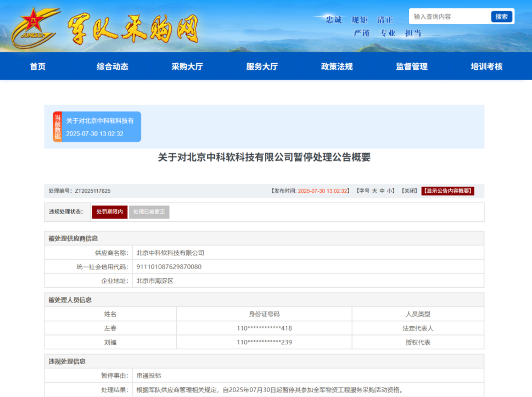This screenshot has height=397, width=532.
Task: Click the 关闭 link
Action: pos(409,191)
